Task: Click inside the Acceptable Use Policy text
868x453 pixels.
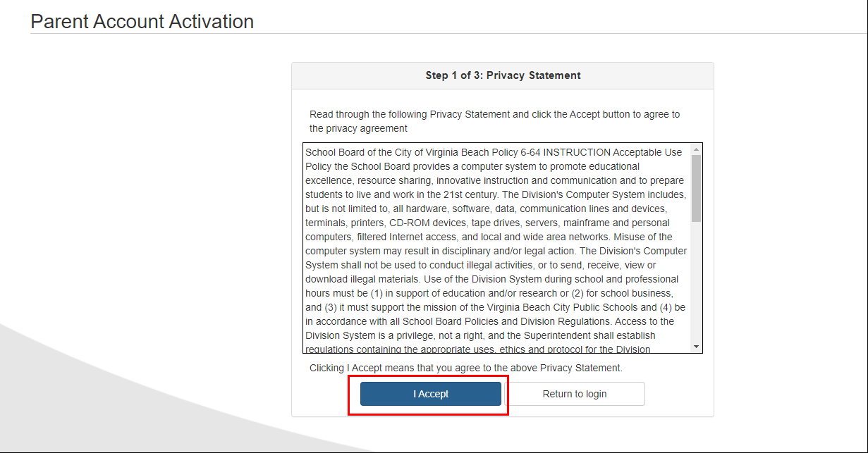Action: pos(494,247)
